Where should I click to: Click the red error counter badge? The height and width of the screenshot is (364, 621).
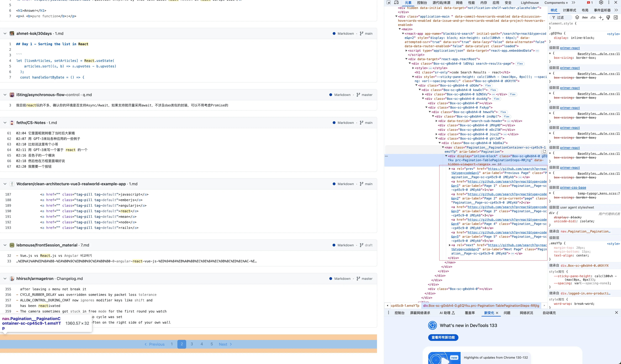click(590, 3)
